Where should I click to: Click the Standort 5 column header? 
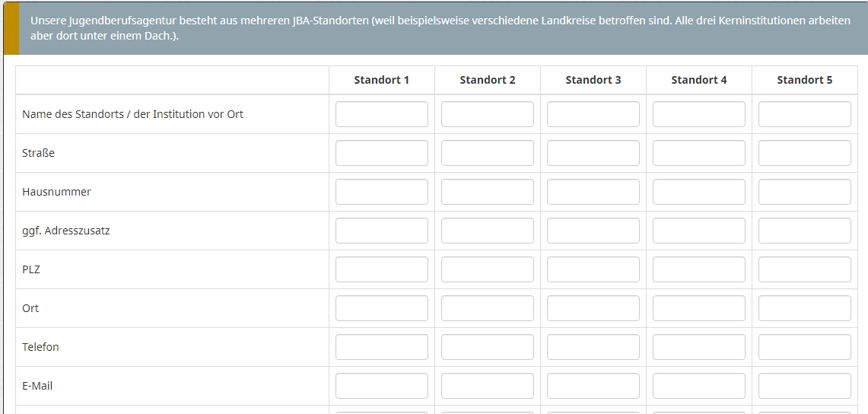tap(804, 80)
